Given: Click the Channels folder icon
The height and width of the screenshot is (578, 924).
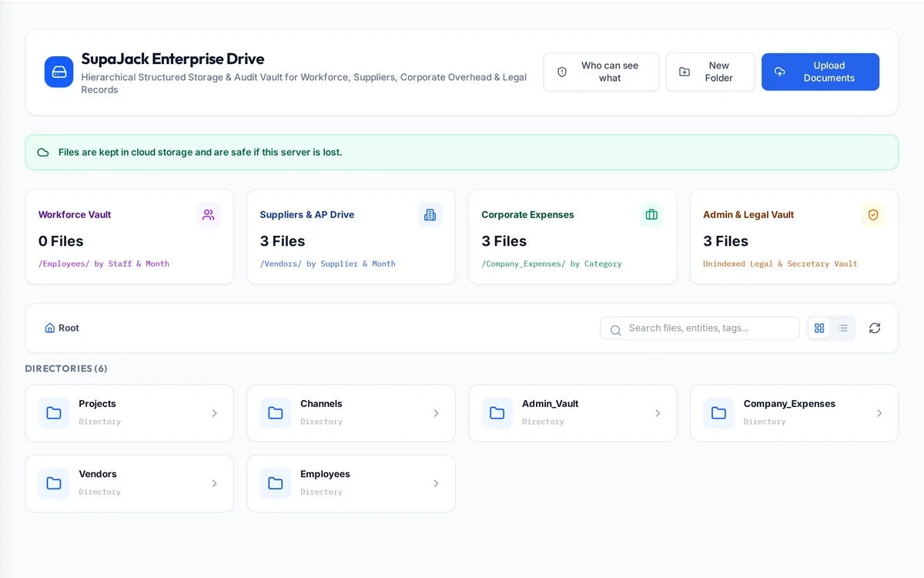Looking at the screenshot, I should [276, 413].
